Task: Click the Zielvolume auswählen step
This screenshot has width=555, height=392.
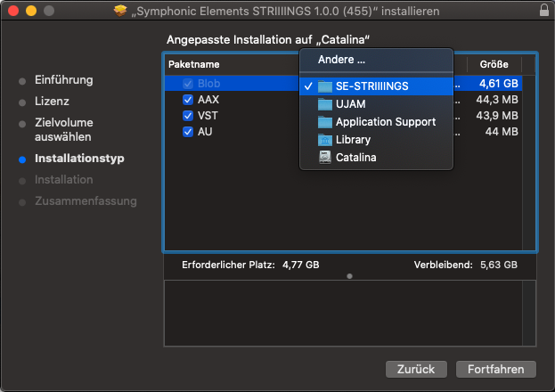Action: [x=64, y=129]
